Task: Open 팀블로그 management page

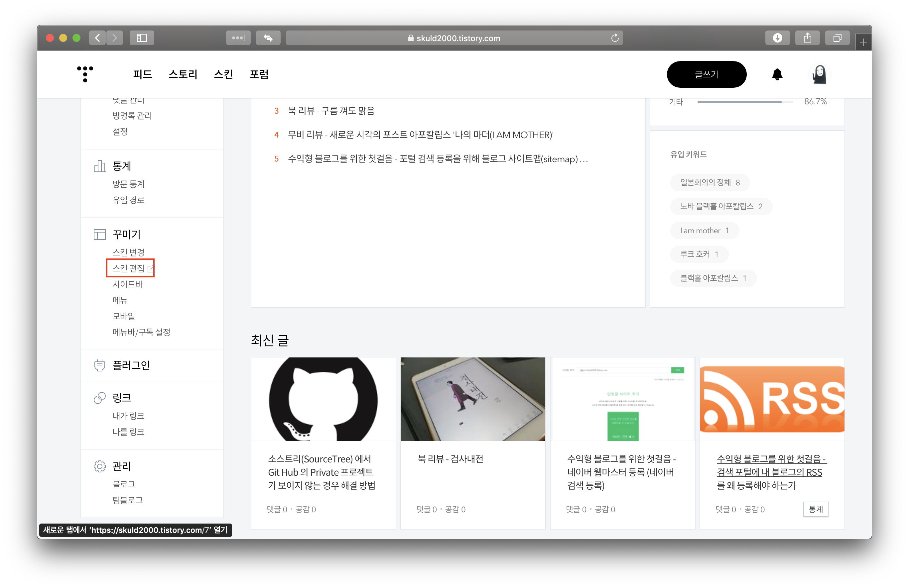Action: 128,500
